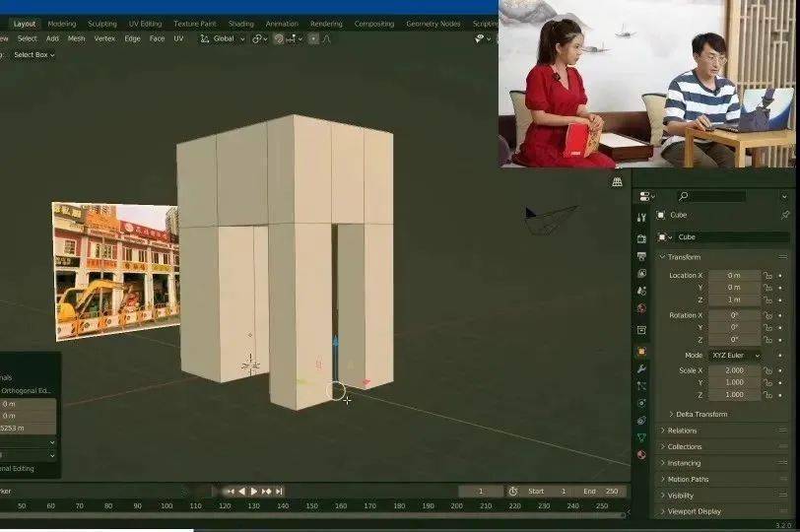This screenshot has width=800, height=532.
Task: Toggle proportional editing button
Action: point(313,38)
